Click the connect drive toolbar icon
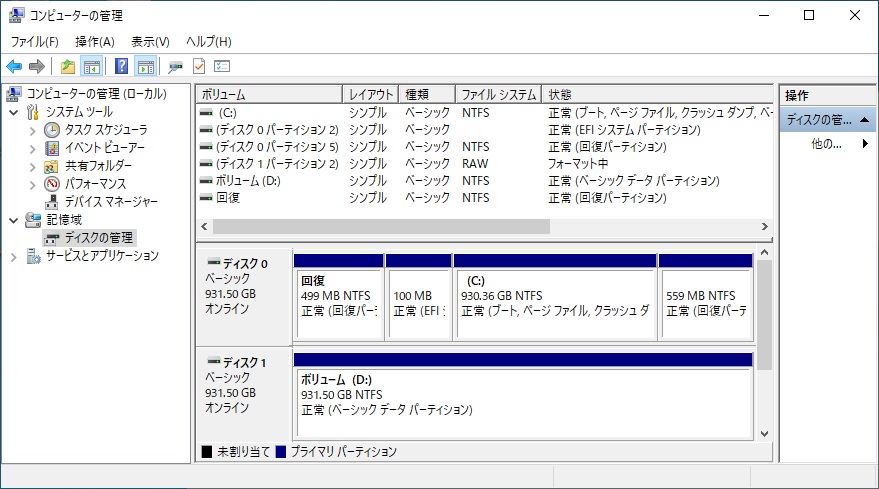 pyautogui.click(x=175, y=67)
